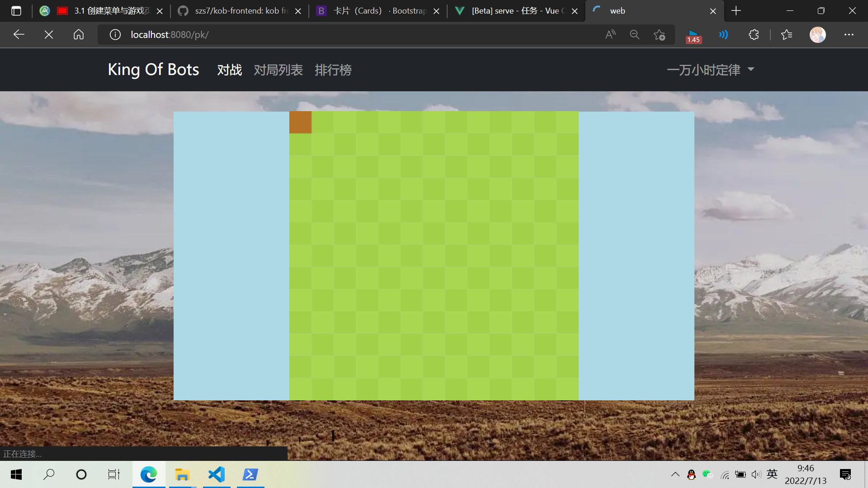Click the 对战 navigation menu item
Screen dimensions: 868x488
230,70
